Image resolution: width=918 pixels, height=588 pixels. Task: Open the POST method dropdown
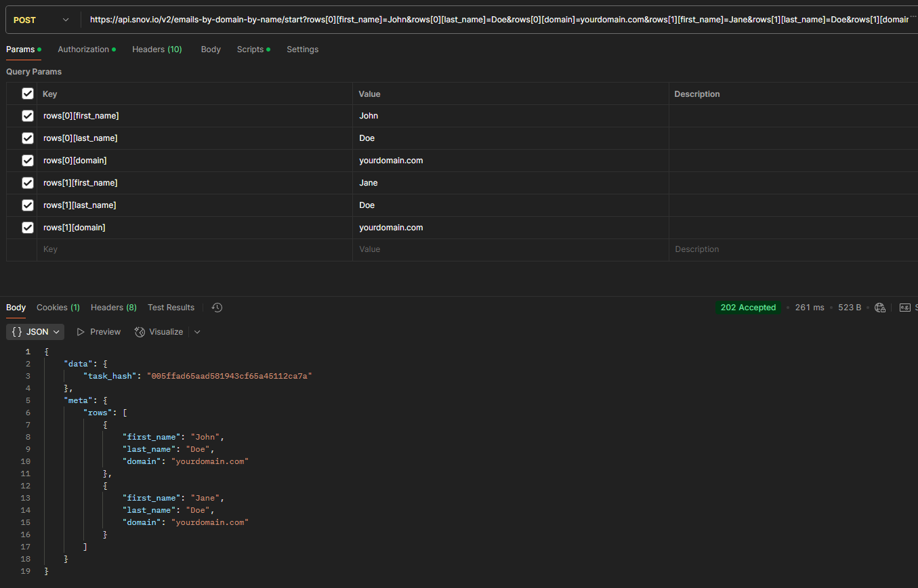tap(41, 20)
